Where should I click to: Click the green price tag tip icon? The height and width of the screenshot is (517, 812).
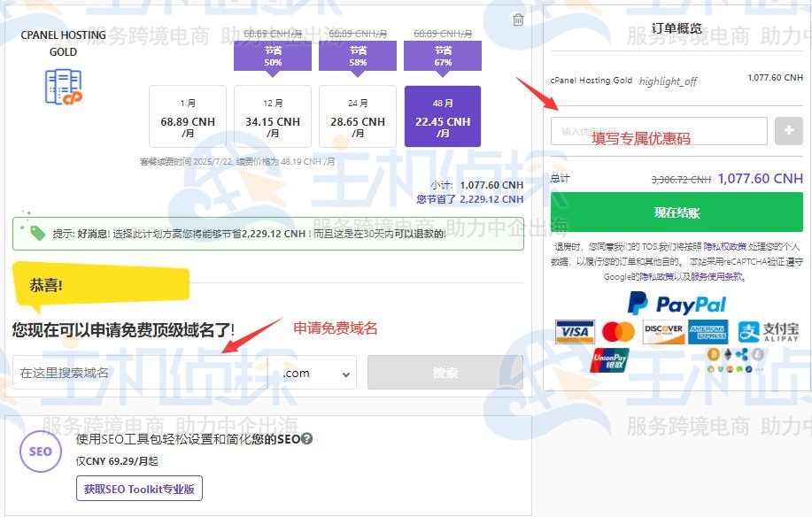(37, 234)
